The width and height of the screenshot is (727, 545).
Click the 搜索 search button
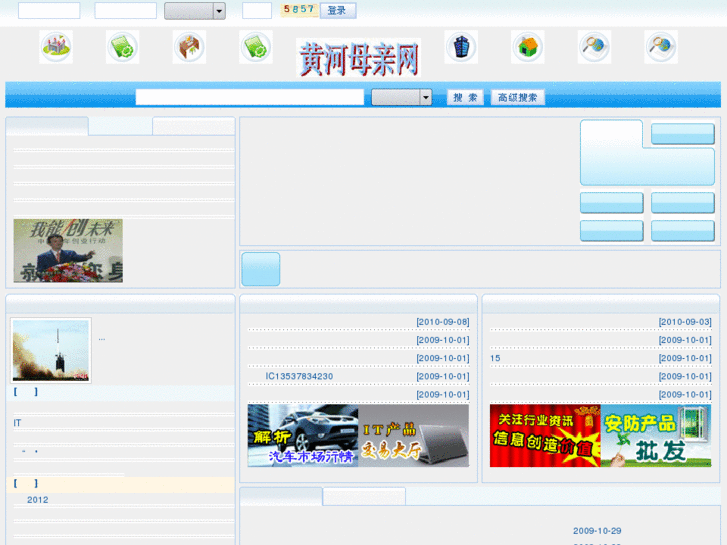(x=465, y=97)
